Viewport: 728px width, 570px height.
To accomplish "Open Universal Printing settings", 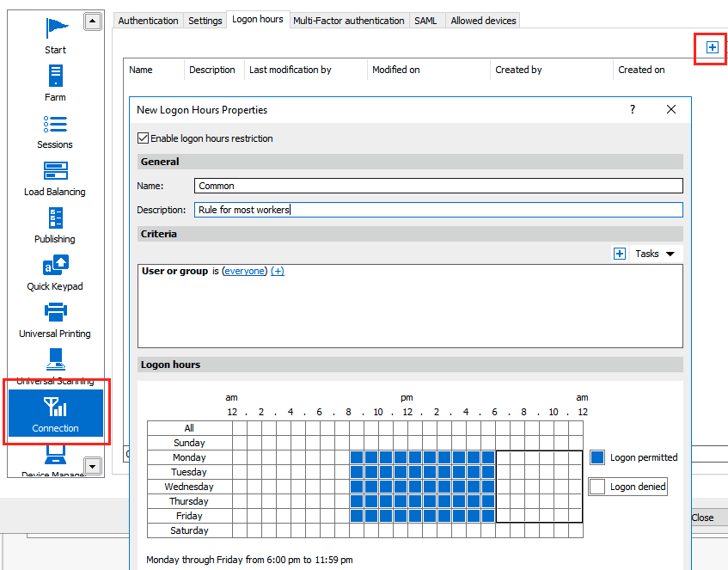I will click(x=55, y=318).
